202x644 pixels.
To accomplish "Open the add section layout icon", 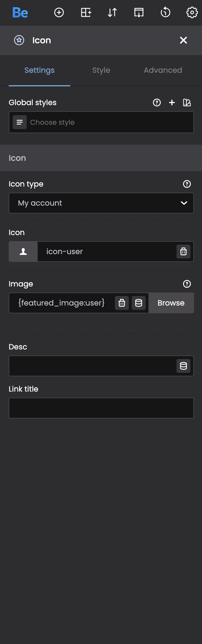I will tap(86, 13).
